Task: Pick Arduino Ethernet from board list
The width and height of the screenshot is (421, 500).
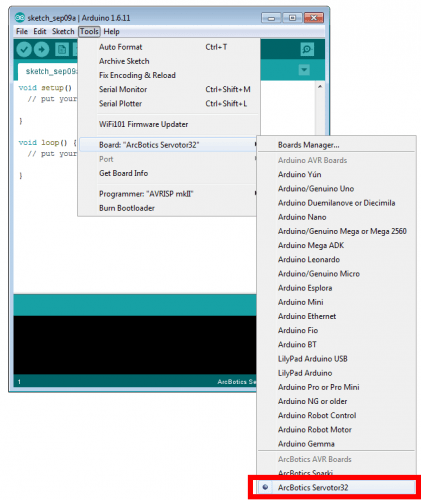Action: [337, 316]
